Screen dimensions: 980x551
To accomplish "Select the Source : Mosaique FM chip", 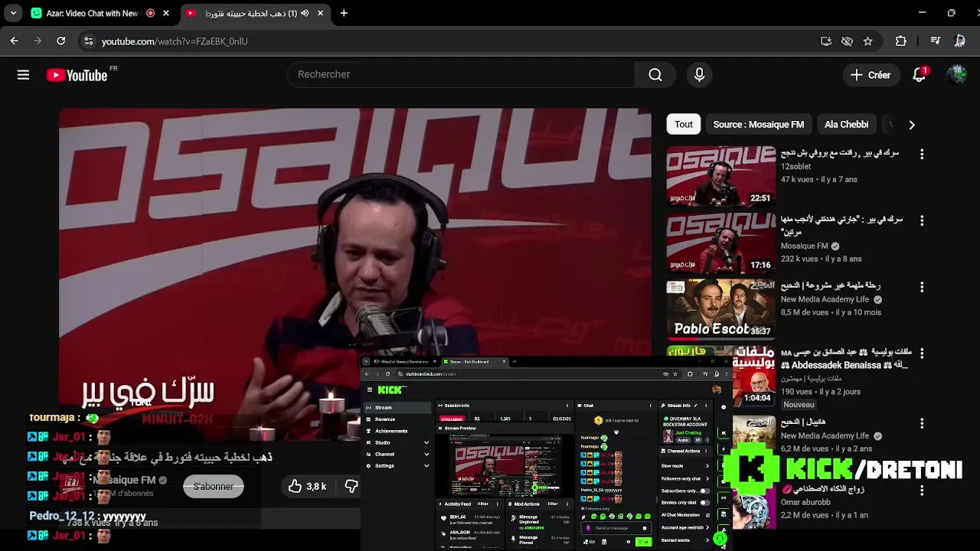I will [759, 125].
